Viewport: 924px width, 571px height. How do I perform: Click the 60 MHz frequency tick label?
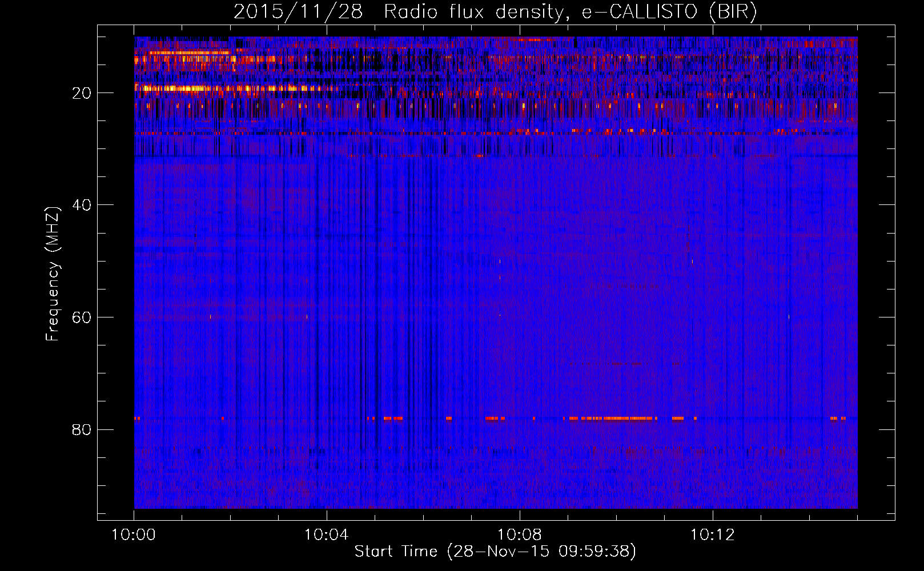pyautogui.click(x=82, y=317)
